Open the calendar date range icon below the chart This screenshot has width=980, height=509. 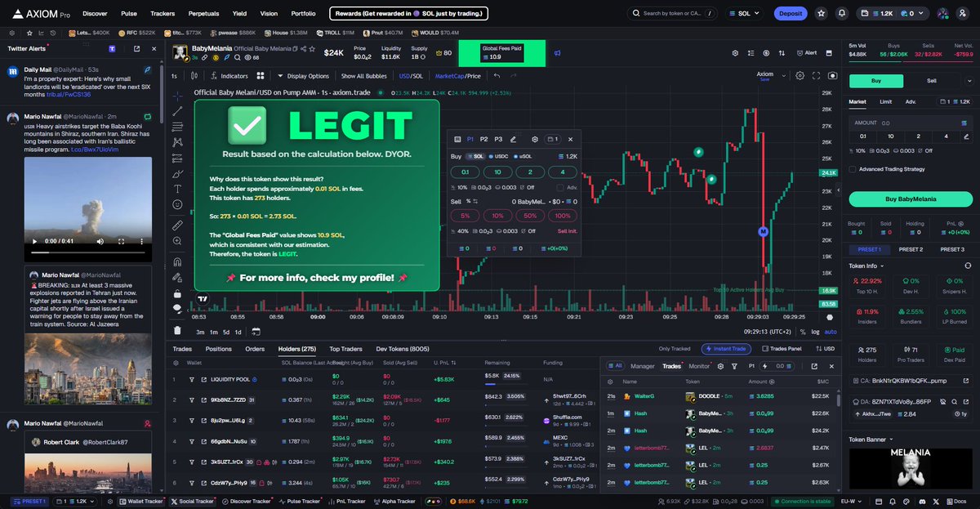click(256, 332)
